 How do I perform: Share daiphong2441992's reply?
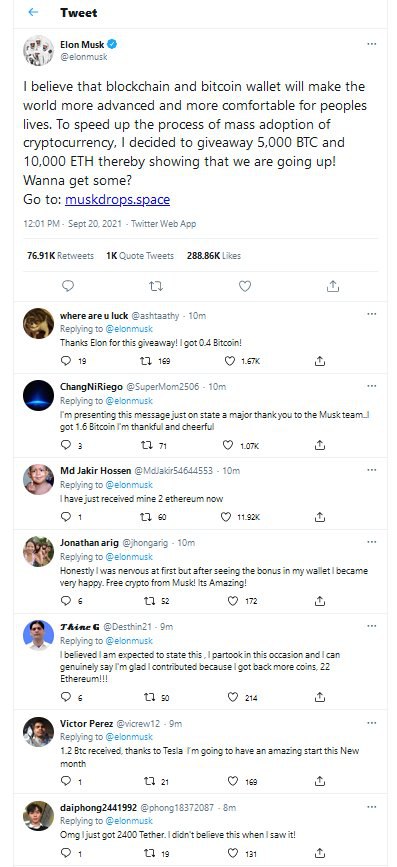320,853
